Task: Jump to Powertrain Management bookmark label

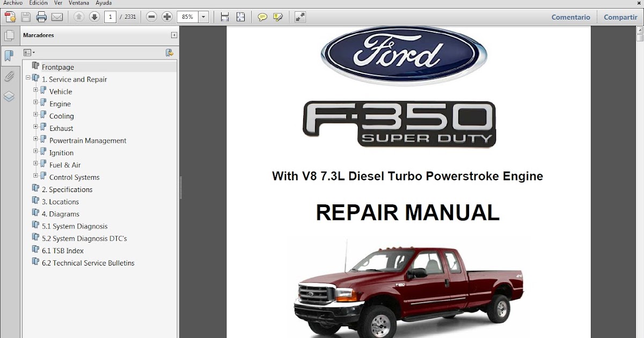Action: pyautogui.click(x=88, y=141)
